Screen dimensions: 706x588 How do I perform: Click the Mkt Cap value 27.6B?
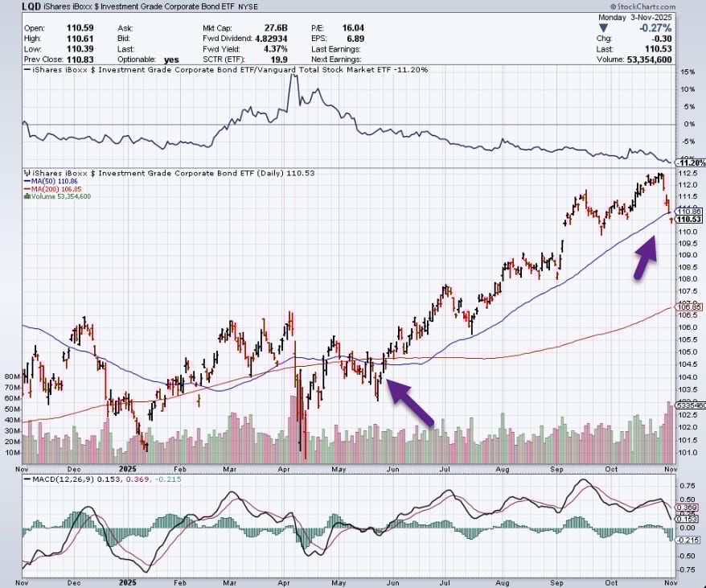click(x=276, y=28)
